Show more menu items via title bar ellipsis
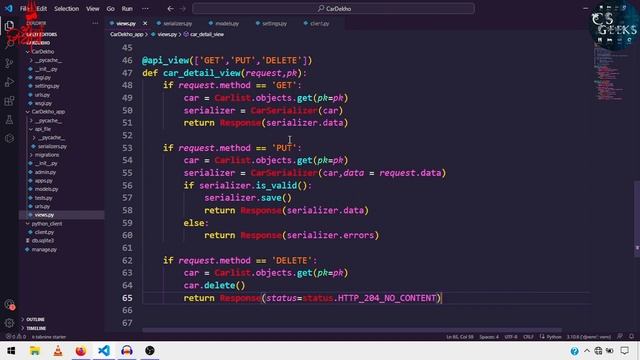This screenshot has height=360, width=640. 145,9
